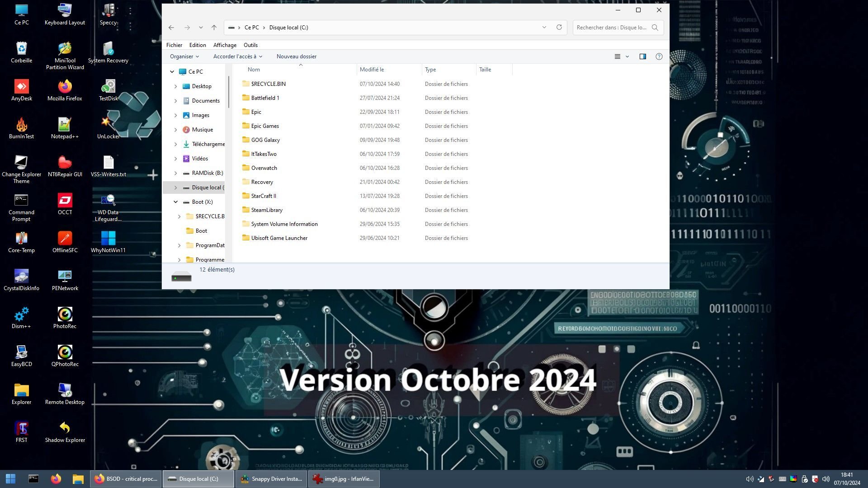
Task: Launch Shadow Explorer desktop icon
Action: (x=65, y=432)
